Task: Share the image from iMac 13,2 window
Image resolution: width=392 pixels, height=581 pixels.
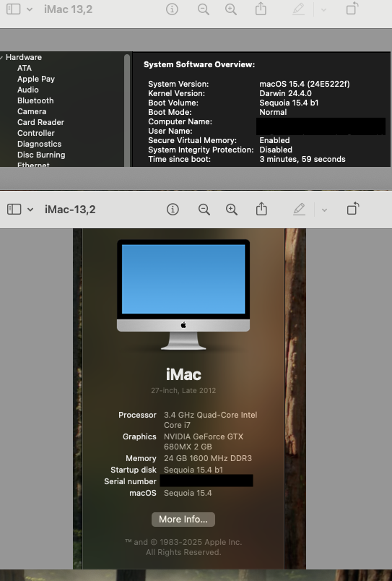Action: 261,9
